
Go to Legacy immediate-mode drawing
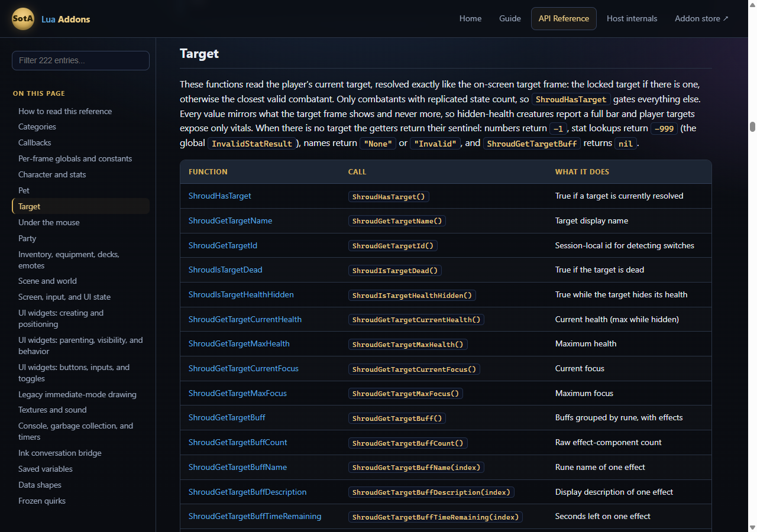[x=77, y=394]
